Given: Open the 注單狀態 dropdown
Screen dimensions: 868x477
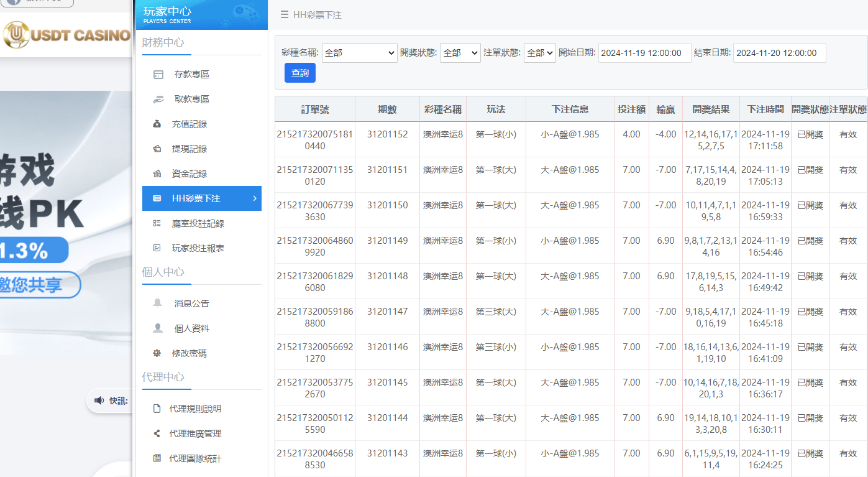Looking at the screenshot, I should 539,53.
